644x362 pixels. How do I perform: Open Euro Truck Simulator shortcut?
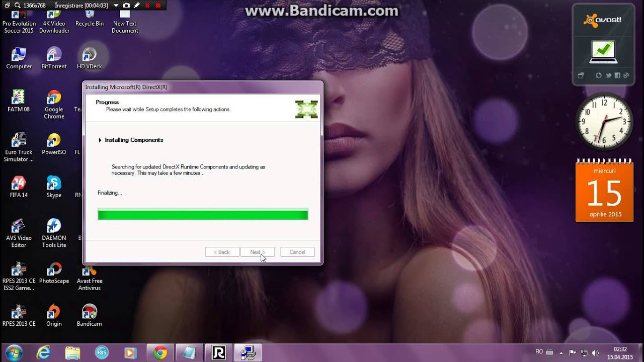click(19, 148)
